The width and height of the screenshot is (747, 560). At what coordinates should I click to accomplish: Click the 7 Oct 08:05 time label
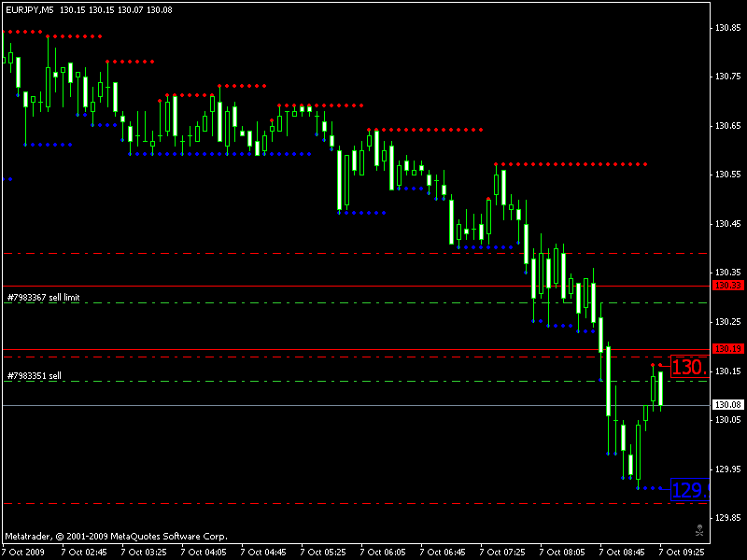[562, 553]
